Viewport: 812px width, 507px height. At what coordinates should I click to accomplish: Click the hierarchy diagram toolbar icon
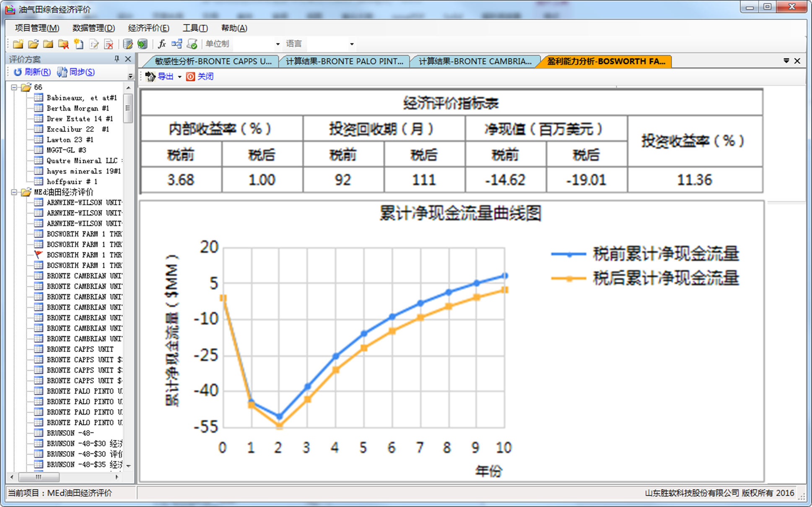(x=176, y=44)
